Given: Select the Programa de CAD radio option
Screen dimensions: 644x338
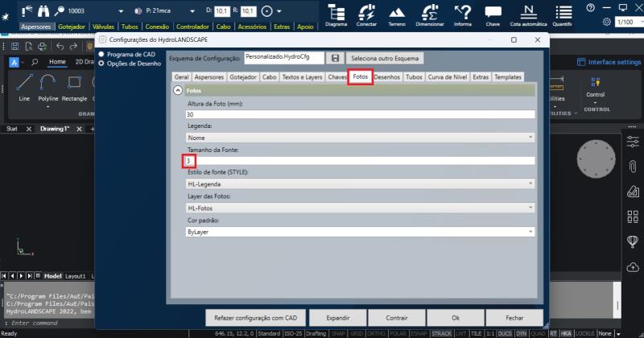Looking at the screenshot, I should [x=101, y=55].
